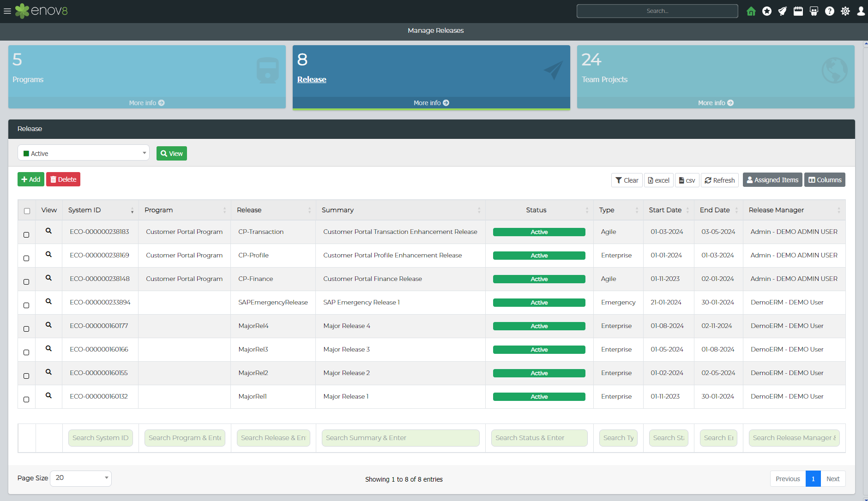868x501 pixels.
Task: Click the presentation board icon in top bar
Action: click(x=814, y=11)
